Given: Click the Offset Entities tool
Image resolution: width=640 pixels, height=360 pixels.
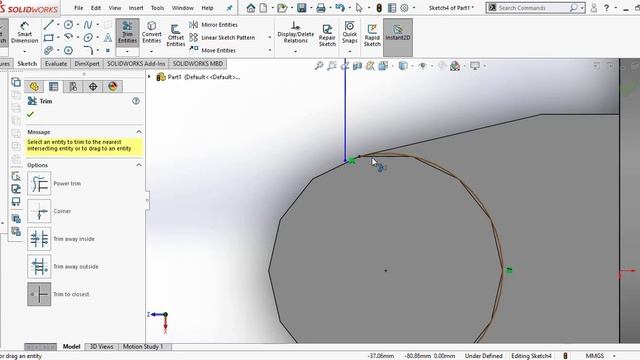Looking at the screenshot, I should (176, 35).
